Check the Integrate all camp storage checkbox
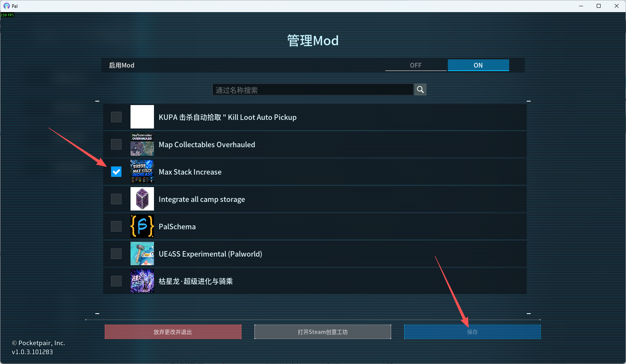The width and height of the screenshot is (626, 364). [116, 199]
